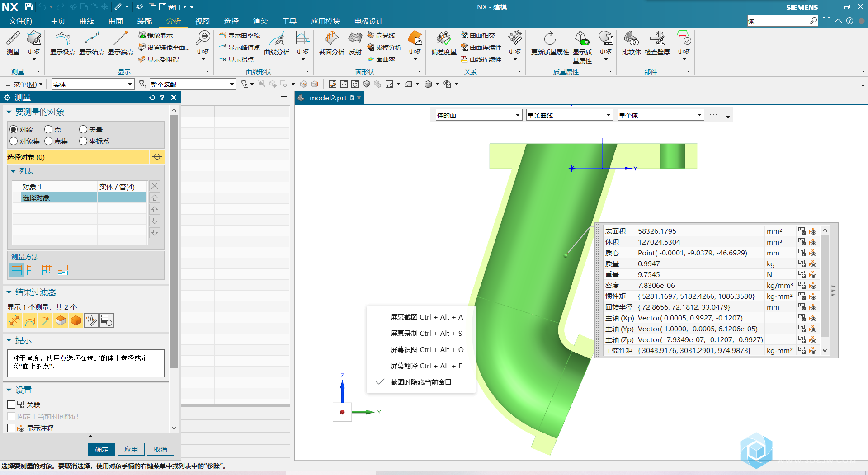This screenshot has width=868, height=475.
Task: Click the copy icon in 表面积 row
Action: [802, 231]
